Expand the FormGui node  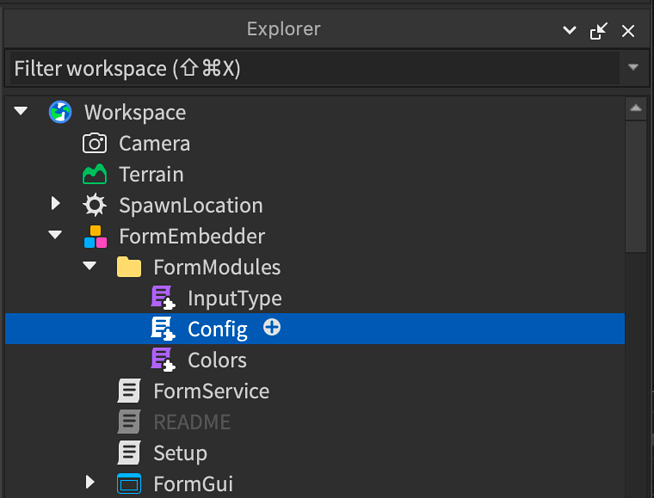click(x=90, y=483)
